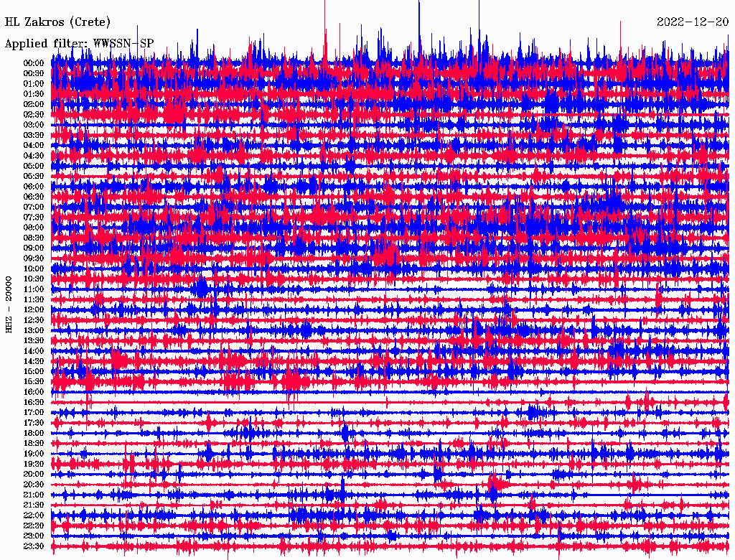The image size is (735, 560).
Task: Click the '11:30' time label
Action: point(34,299)
